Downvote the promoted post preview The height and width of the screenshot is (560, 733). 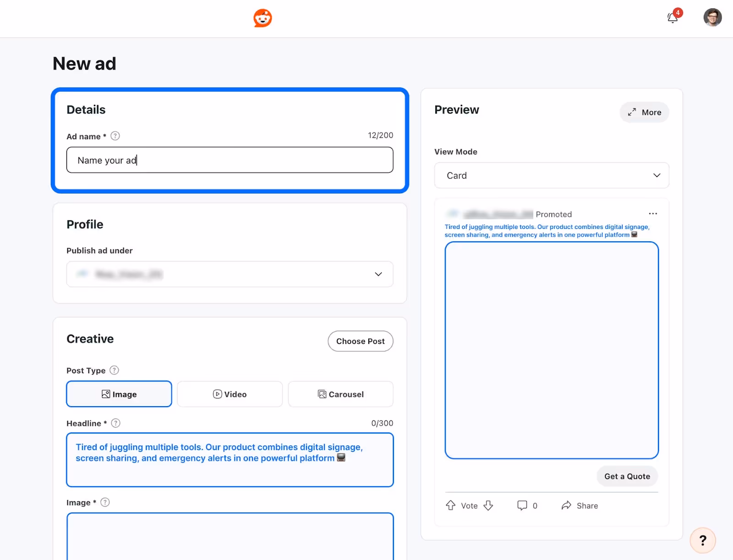488,506
